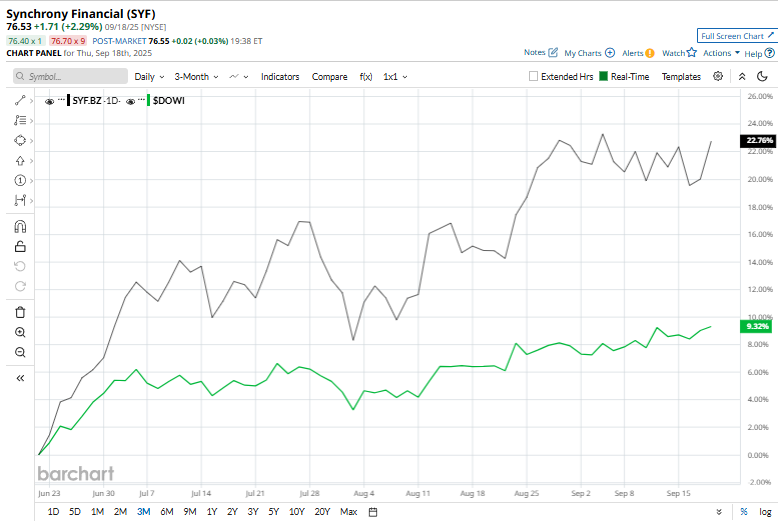
Task: Select the 3M time range
Action: (x=143, y=512)
